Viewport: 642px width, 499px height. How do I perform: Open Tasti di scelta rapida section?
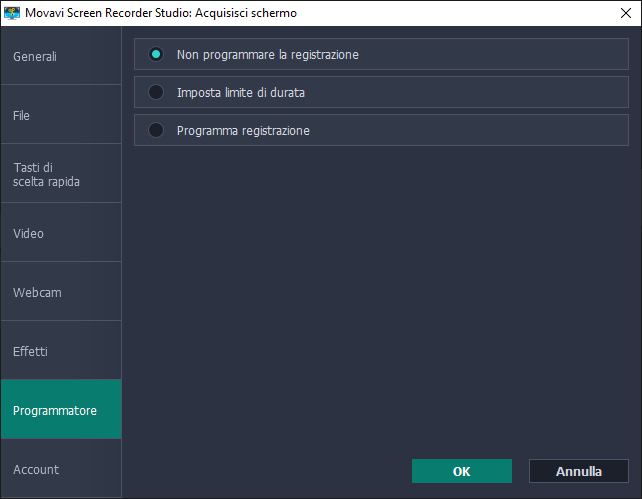pyautogui.click(x=60, y=174)
